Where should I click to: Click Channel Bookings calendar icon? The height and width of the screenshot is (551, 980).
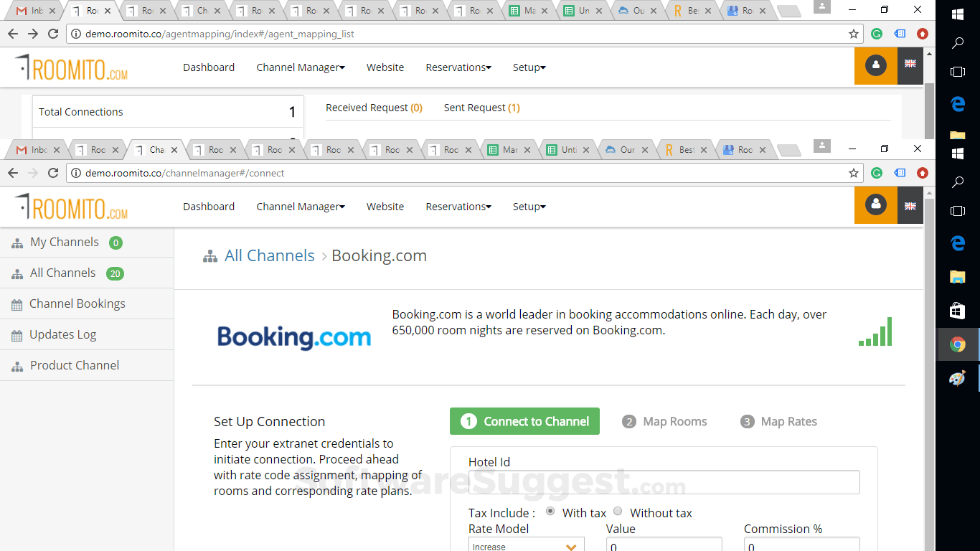pos(17,305)
